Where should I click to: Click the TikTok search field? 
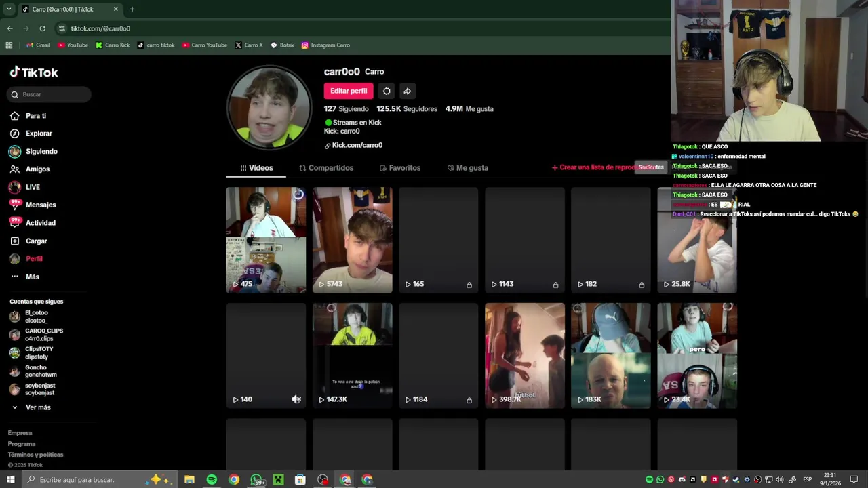point(49,94)
